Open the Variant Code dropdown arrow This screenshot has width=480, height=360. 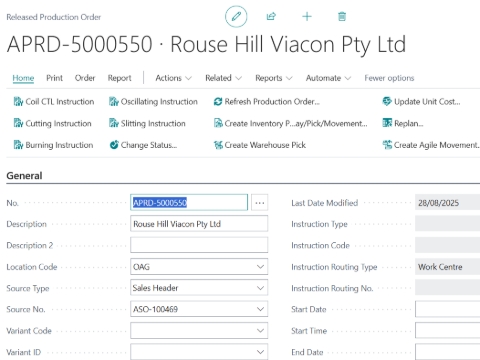260,331
